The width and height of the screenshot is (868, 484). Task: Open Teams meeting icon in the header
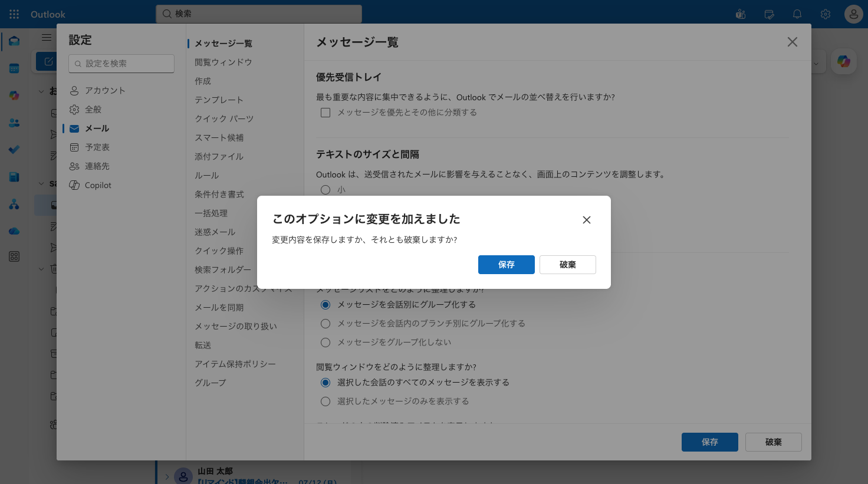(x=741, y=14)
